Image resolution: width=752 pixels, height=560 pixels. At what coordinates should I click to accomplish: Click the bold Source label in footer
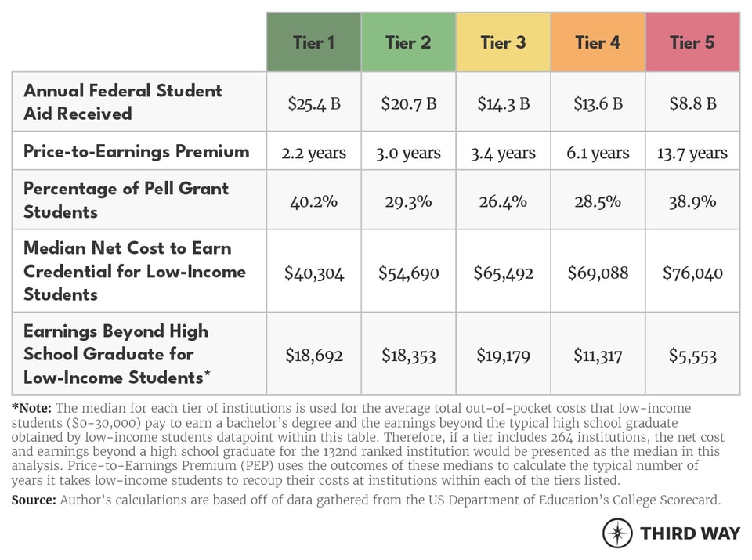33,500
